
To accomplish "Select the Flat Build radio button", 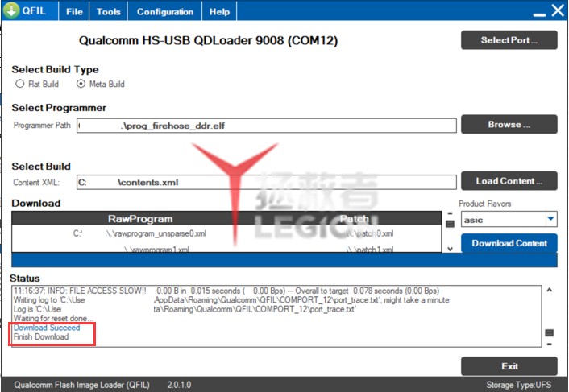I will click(19, 84).
